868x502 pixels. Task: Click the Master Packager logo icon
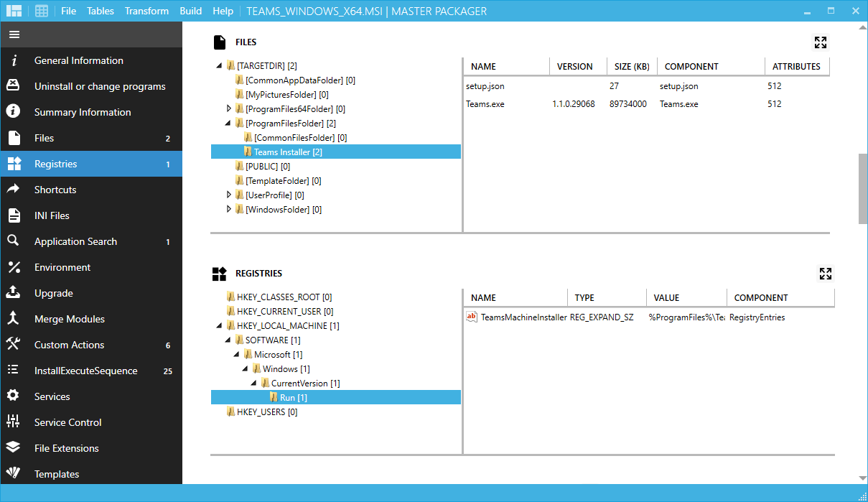pos(14,11)
